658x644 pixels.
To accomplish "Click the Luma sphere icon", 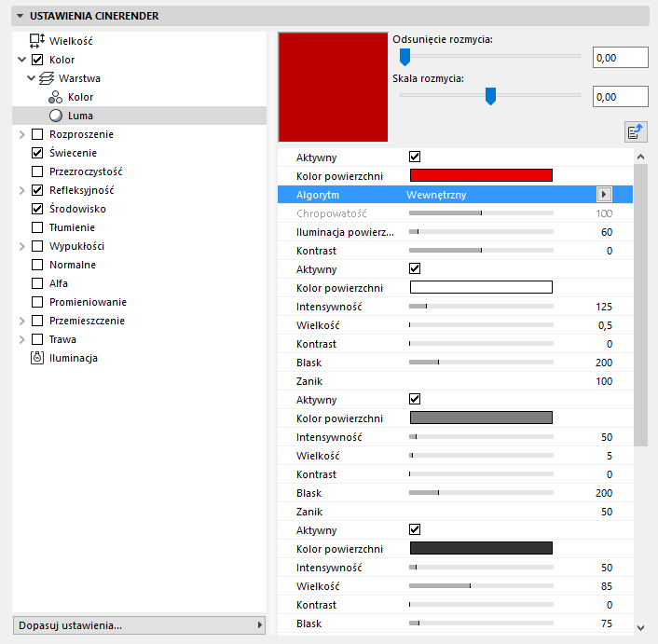I will [x=56, y=116].
